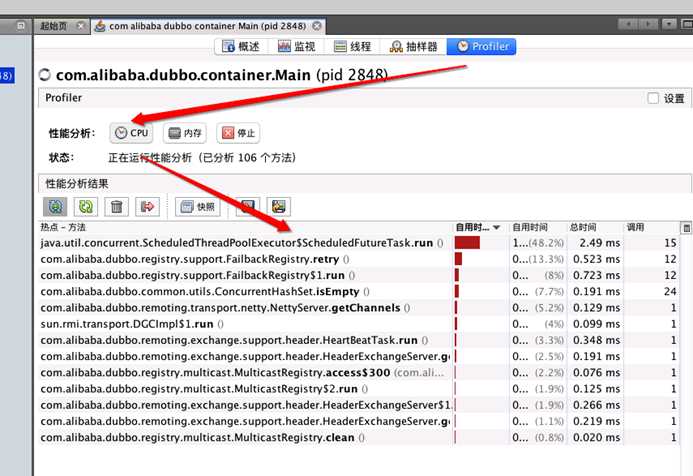
Task: Select row ConcurrentHashSet.isEmpty ()
Action: (358, 292)
